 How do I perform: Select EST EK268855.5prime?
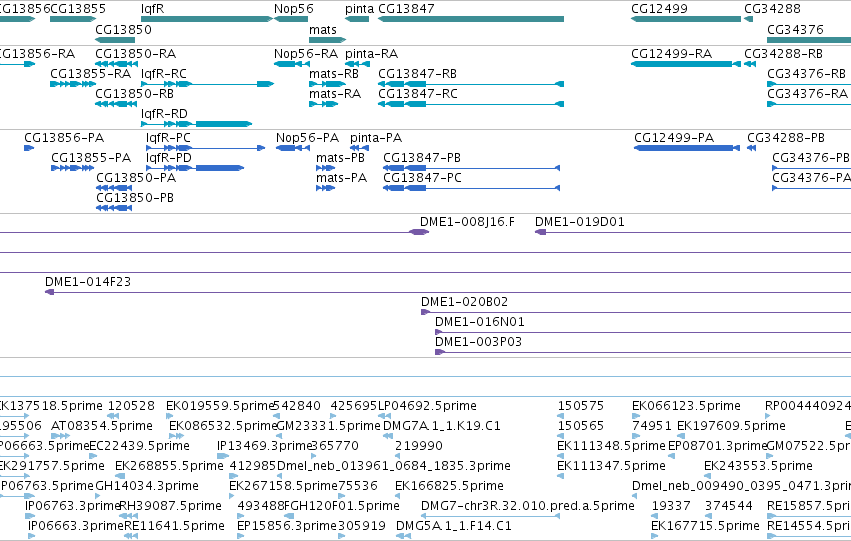(169, 466)
